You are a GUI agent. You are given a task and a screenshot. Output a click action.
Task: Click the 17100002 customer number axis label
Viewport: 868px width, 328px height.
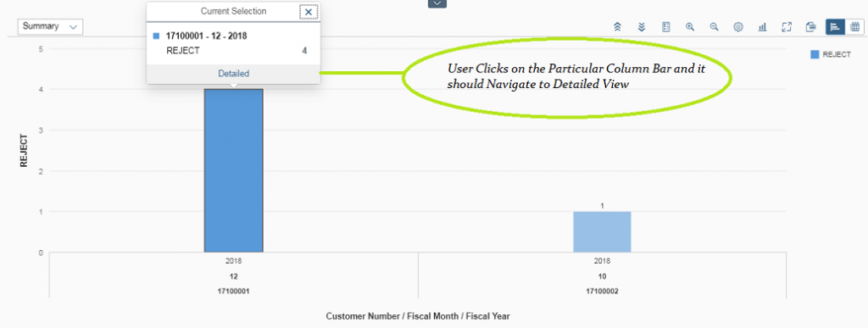(602, 290)
